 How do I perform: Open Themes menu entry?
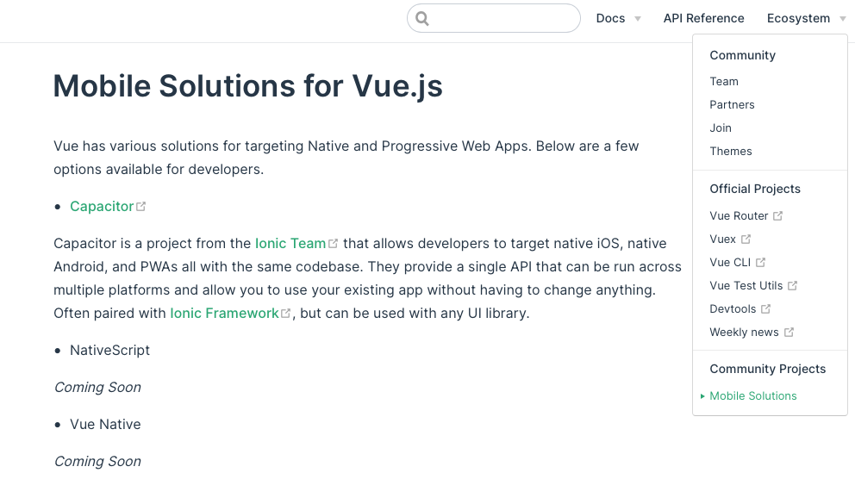point(731,151)
